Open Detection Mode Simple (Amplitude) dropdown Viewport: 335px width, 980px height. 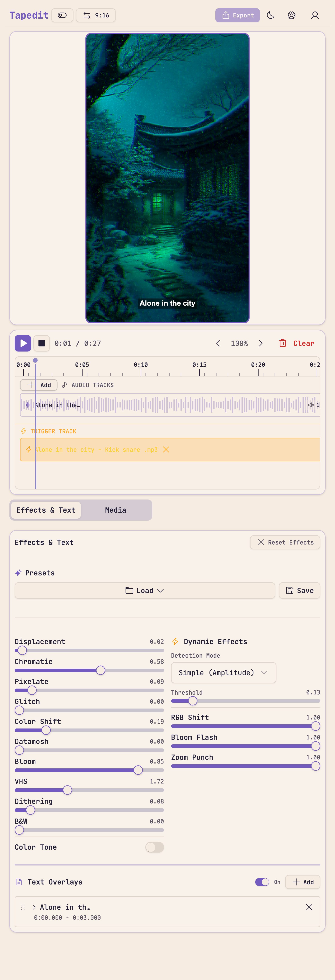click(223, 673)
